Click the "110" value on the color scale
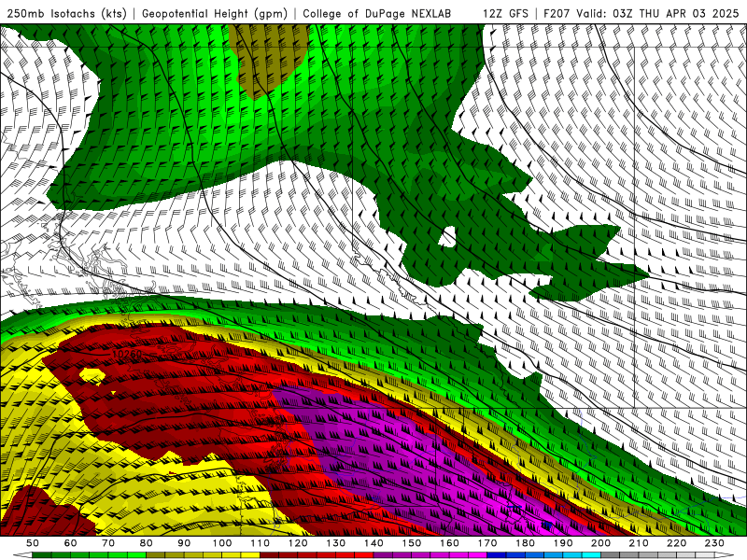The height and width of the screenshot is (560, 747). click(261, 543)
